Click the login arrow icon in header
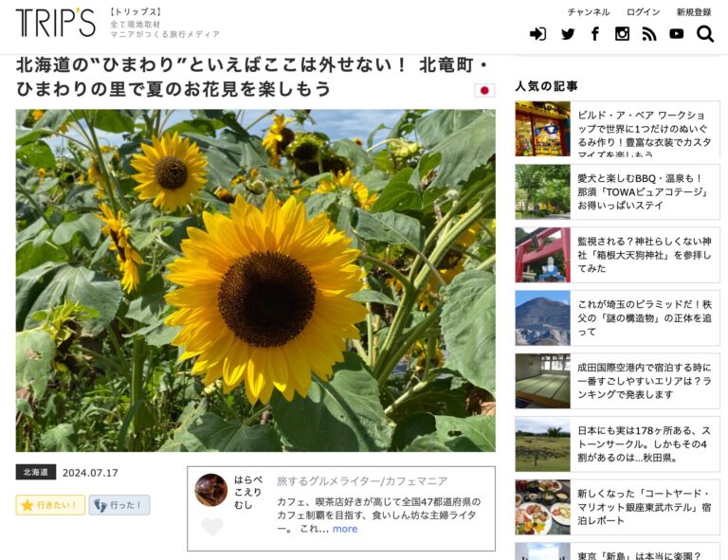This screenshot has width=728, height=560. point(537,34)
